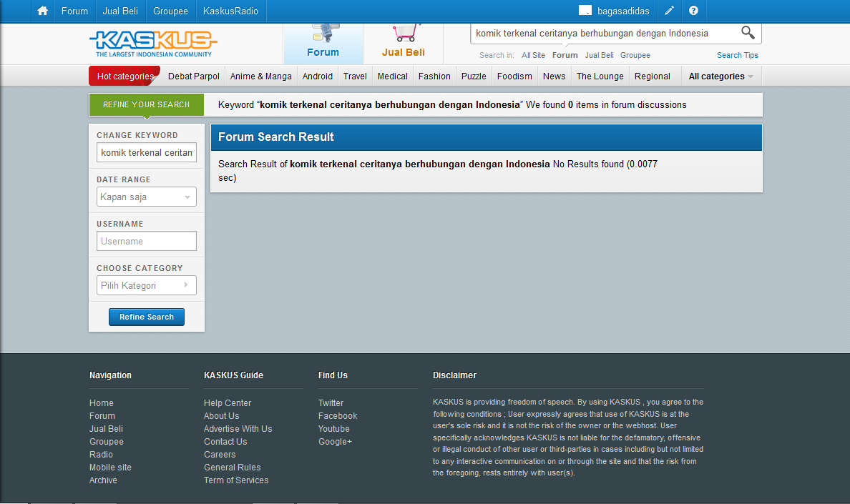
Task: Open the Advertise With Us link
Action: tap(238, 429)
